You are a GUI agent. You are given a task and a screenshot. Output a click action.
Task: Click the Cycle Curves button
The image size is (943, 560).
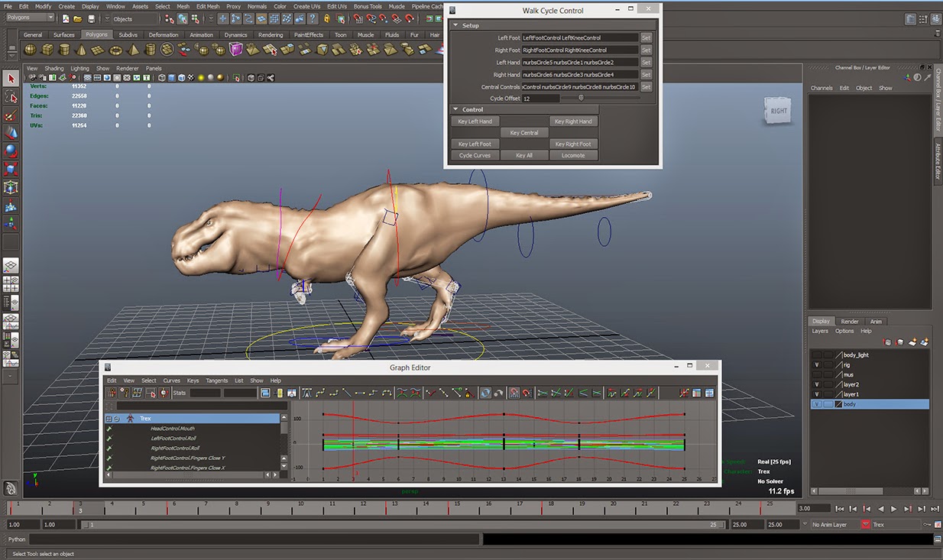(x=475, y=155)
